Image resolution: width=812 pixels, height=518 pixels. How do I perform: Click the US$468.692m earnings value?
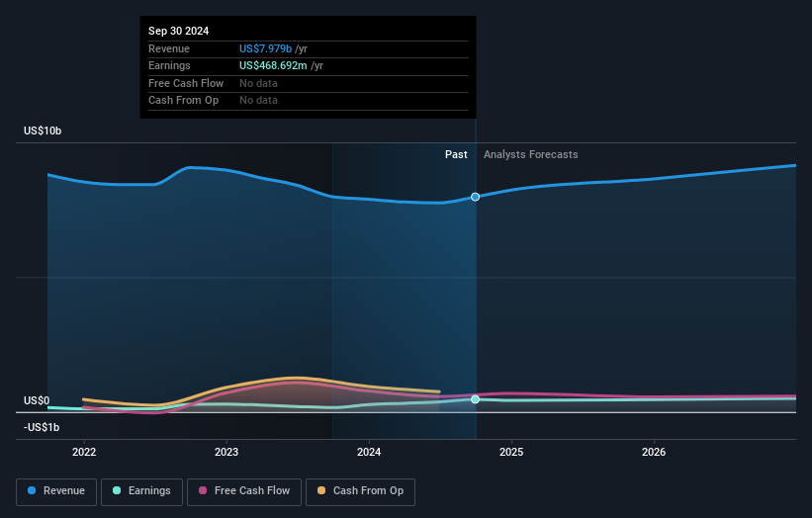[273, 65]
